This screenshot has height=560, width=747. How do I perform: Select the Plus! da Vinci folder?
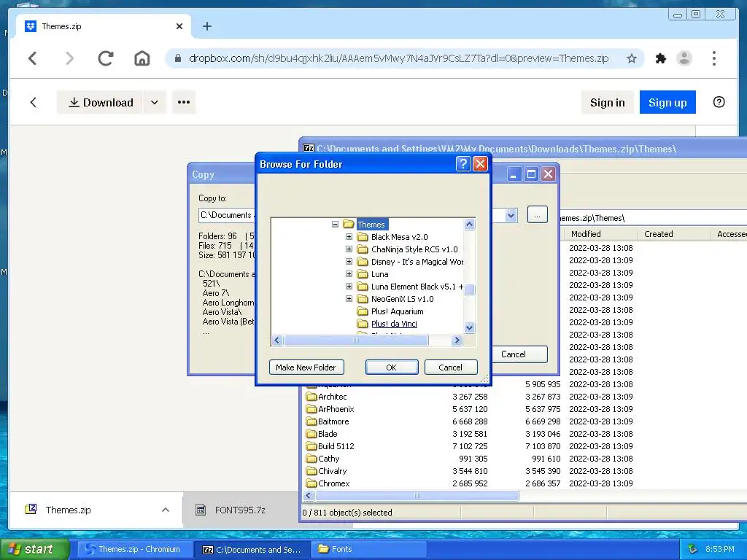tap(394, 323)
